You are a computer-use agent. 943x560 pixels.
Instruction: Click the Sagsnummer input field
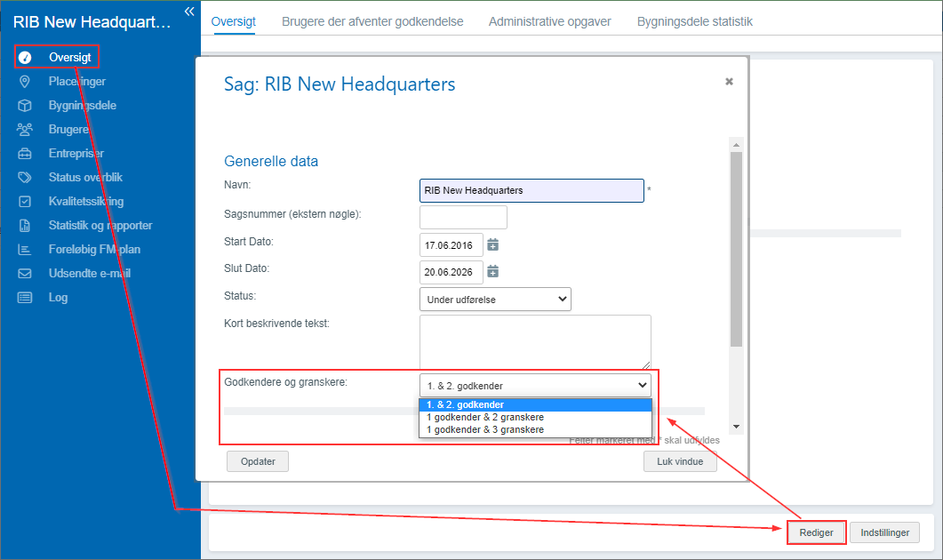point(463,217)
